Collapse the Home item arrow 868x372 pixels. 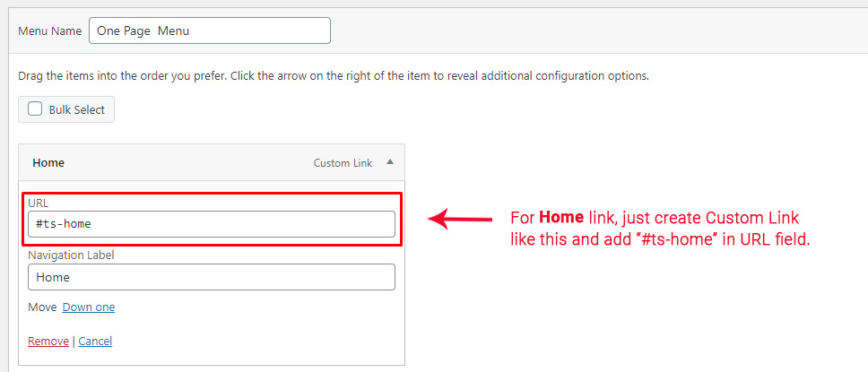click(x=389, y=163)
